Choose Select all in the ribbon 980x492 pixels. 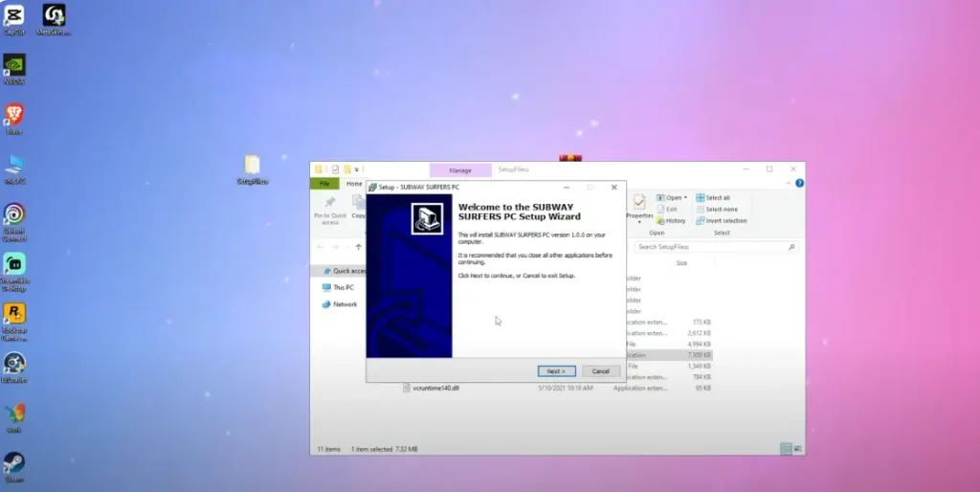click(x=712, y=197)
